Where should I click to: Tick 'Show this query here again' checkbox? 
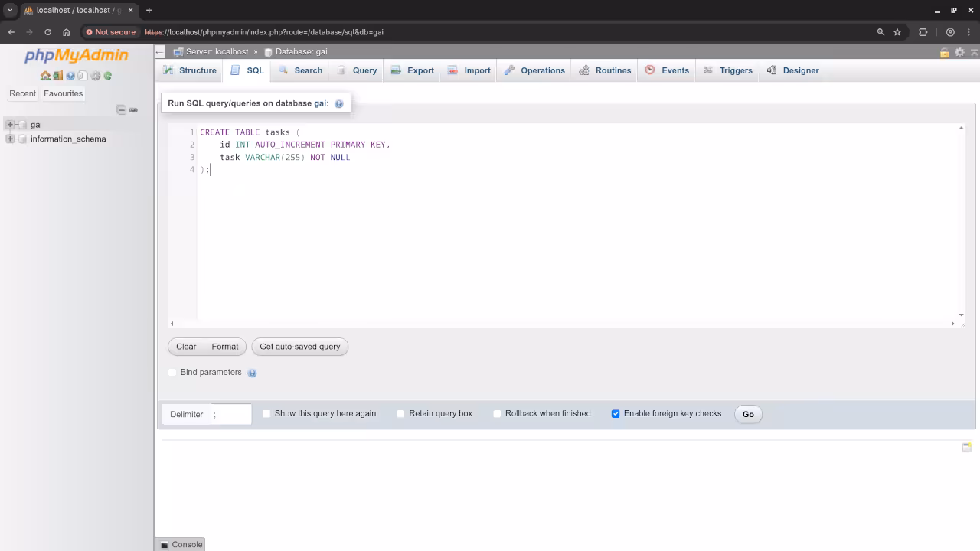tap(266, 414)
